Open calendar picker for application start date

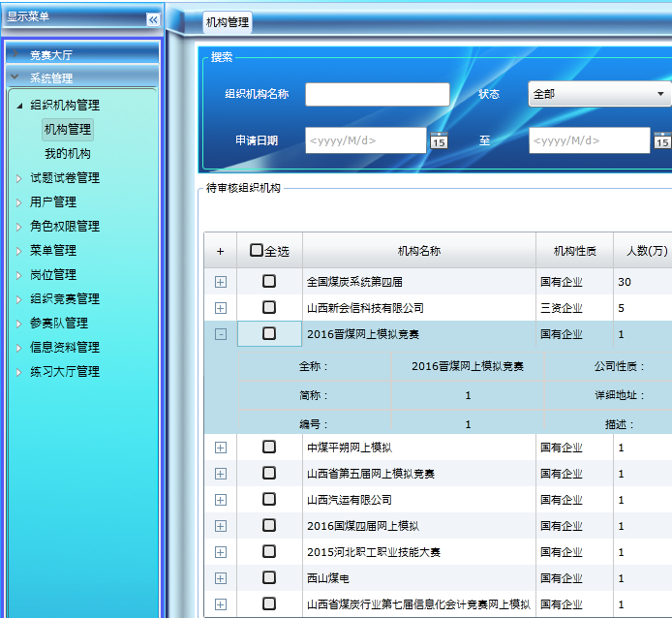point(439,140)
